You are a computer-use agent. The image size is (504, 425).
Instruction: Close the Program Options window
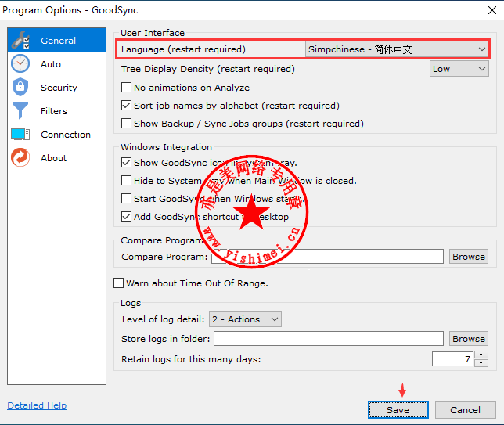[x=491, y=10]
